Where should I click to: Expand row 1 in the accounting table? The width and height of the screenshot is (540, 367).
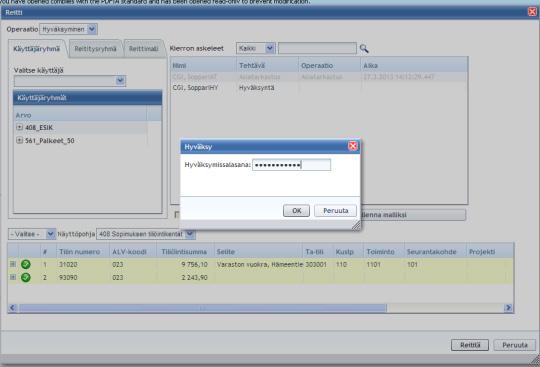pyautogui.click(x=13, y=264)
